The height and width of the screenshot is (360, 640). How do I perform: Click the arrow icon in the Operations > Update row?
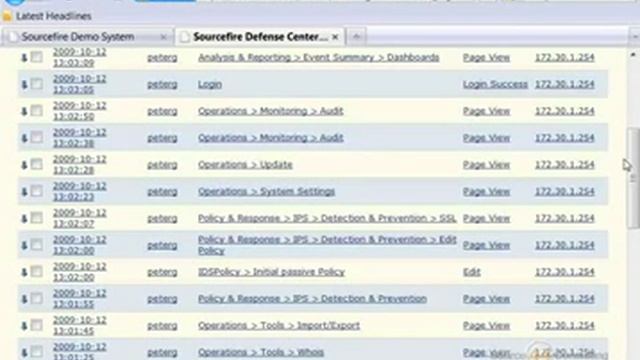(24, 165)
